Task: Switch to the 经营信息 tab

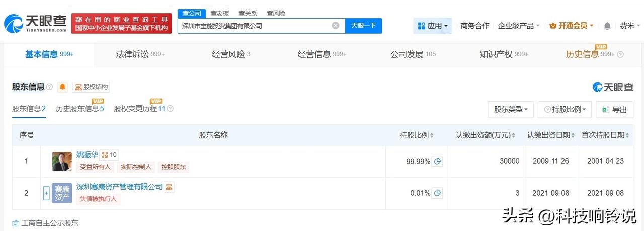Action: pos(322,54)
